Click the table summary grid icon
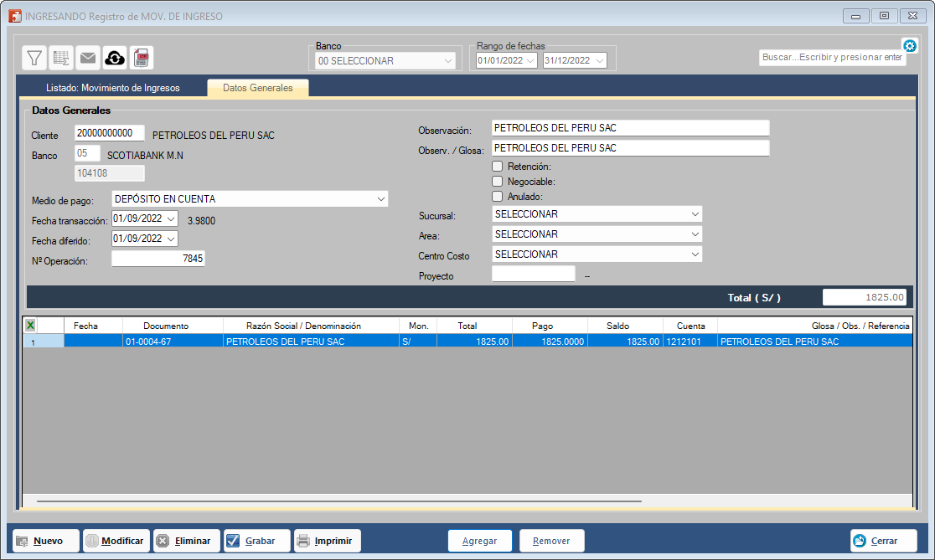 pos(61,58)
